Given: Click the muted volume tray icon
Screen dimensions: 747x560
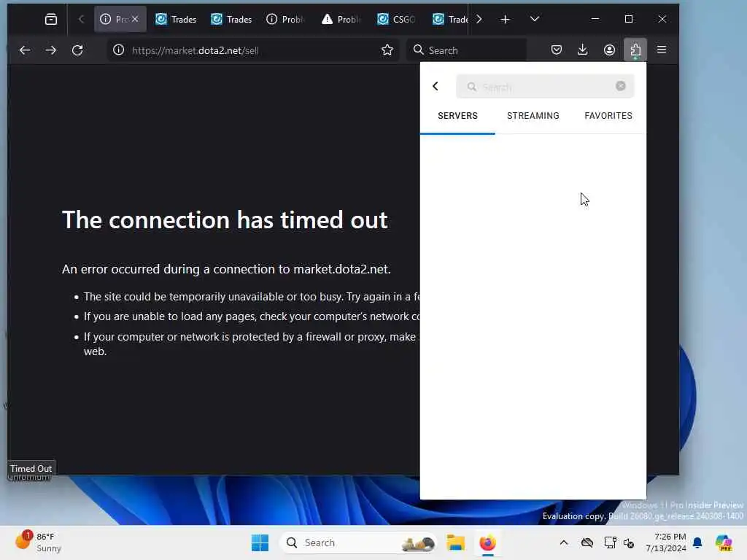Looking at the screenshot, I should click(x=629, y=542).
